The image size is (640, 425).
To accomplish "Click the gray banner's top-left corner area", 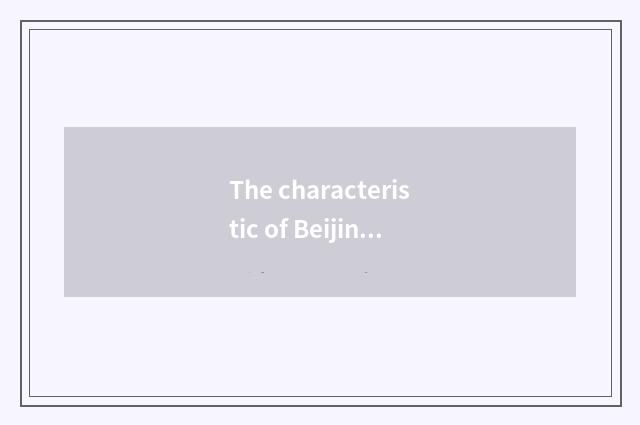I will pyautogui.click(x=72, y=134).
